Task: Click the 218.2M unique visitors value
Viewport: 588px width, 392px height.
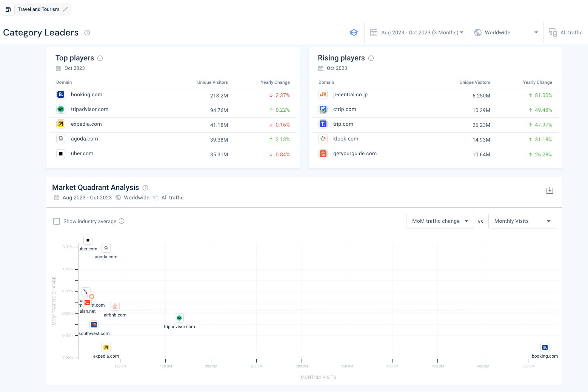Action: coord(219,96)
